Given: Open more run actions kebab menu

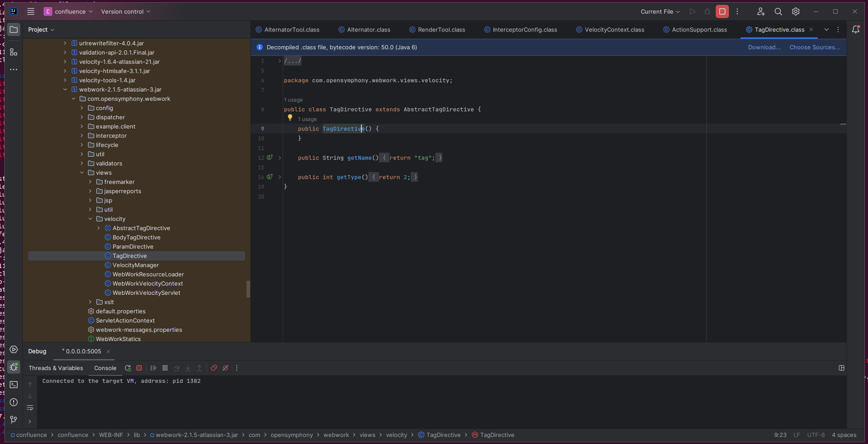Looking at the screenshot, I should [x=737, y=11].
